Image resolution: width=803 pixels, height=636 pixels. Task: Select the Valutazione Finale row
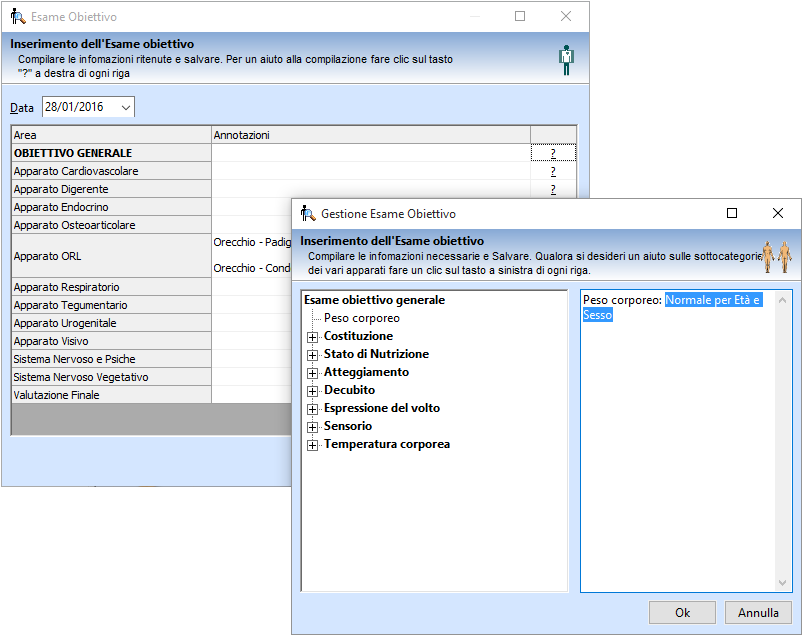pyautogui.click(x=111, y=395)
